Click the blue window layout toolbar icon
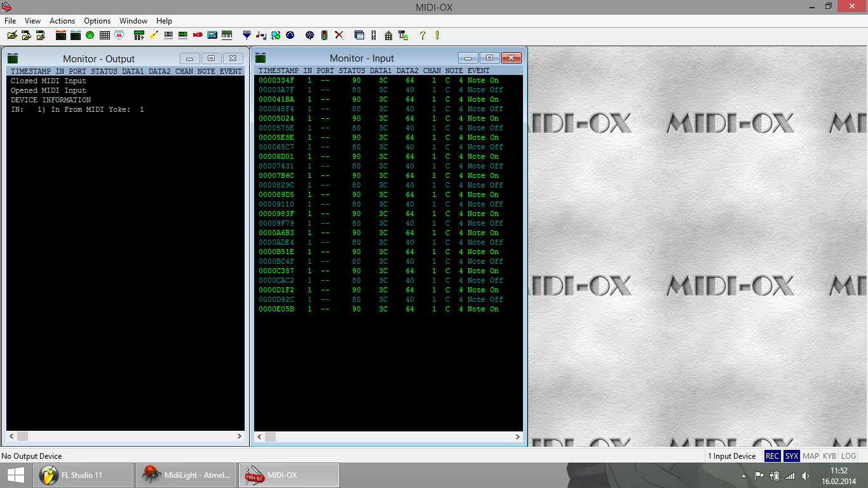Image resolution: width=868 pixels, height=488 pixels. click(x=359, y=36)
